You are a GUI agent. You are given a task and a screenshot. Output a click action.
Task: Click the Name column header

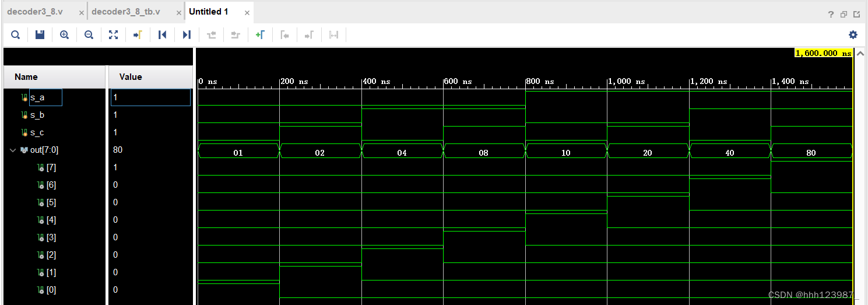(55, 76)
